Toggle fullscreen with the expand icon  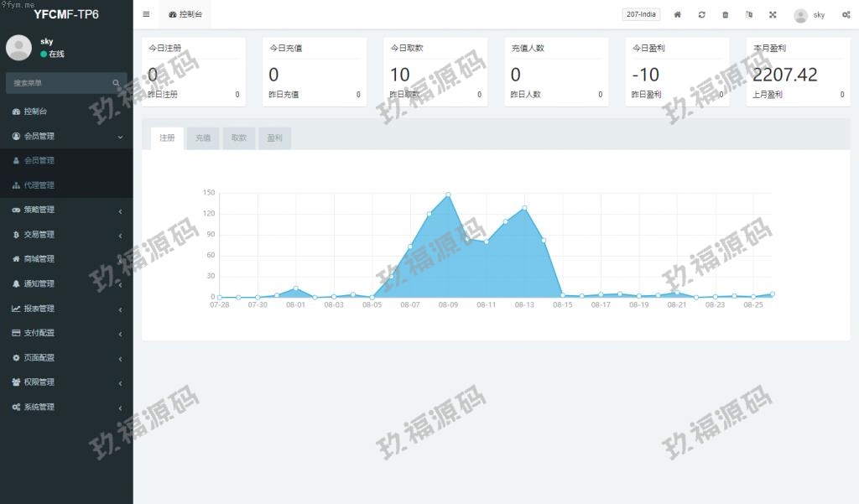coord(773,14)
